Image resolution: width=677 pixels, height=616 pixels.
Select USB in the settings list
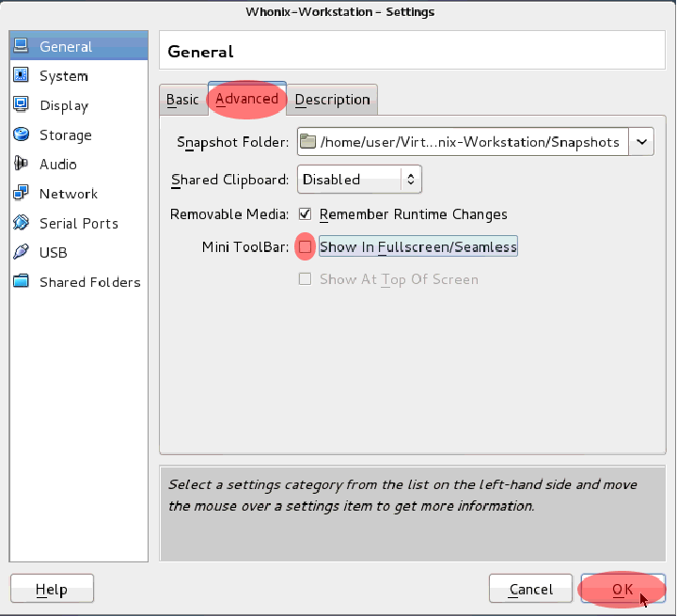[79, 252]
